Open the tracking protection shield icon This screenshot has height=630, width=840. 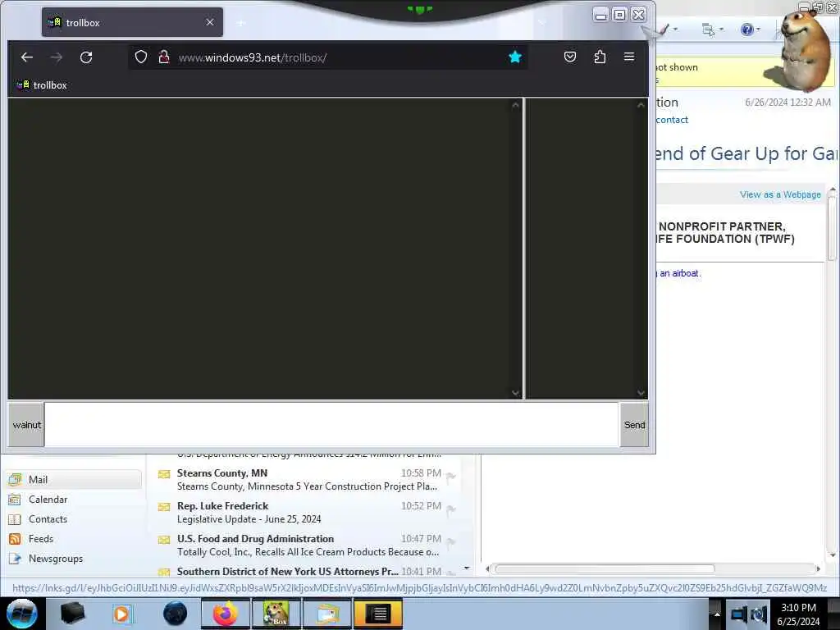pos(141,57)
